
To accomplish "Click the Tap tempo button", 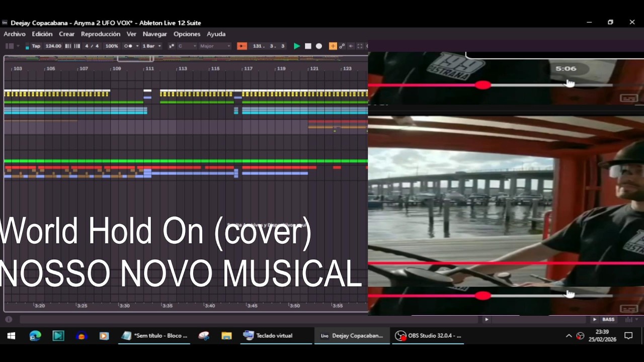I will point(36,46).
